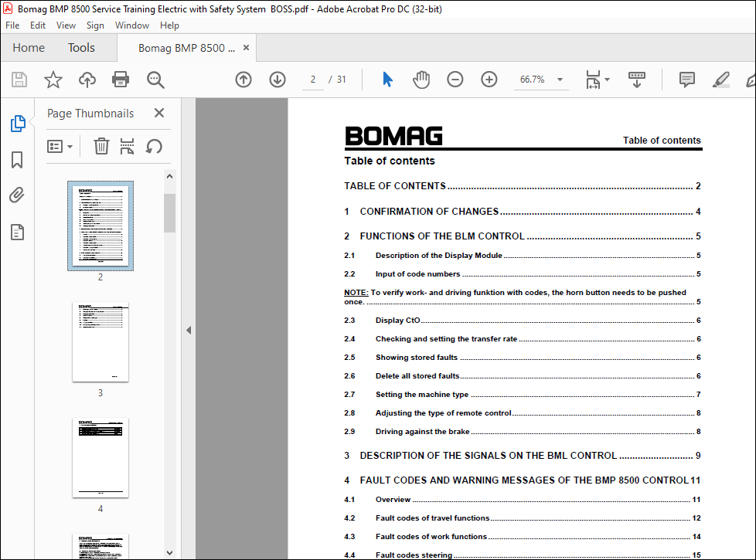This screenshot has height=560, width=756.
Task: Click the Save file icon
Action: [x=19, y=80]
